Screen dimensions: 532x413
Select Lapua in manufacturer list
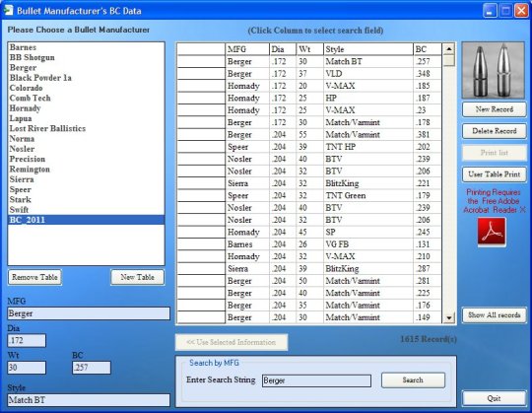coord(86,118)
